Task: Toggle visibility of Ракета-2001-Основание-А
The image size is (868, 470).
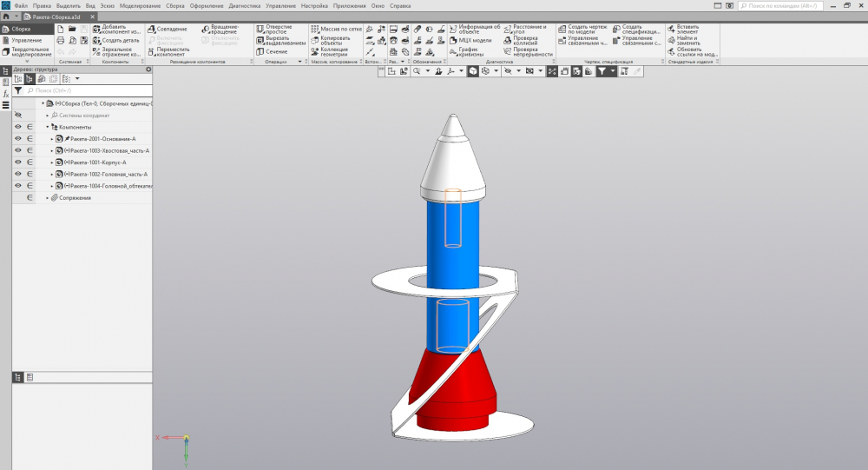Action: (17, 139)
